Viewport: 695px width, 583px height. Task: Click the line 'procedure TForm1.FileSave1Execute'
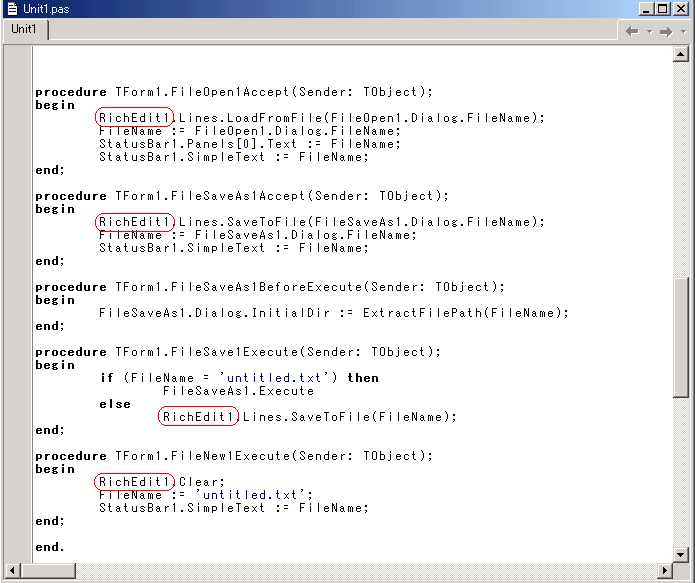(238, 352)
